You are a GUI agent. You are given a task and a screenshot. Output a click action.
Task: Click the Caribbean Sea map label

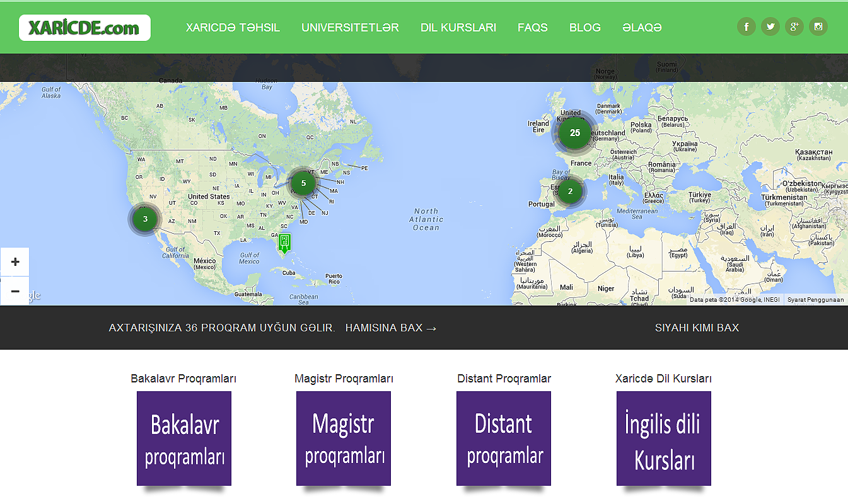(x=304, y=299)
